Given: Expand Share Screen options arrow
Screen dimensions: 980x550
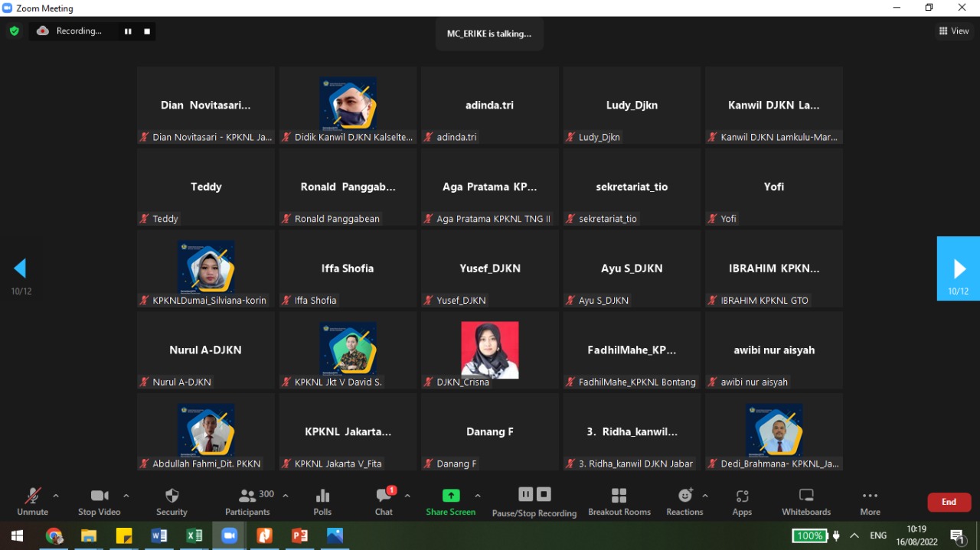Looking at the screenshot, I should (478, 496).
